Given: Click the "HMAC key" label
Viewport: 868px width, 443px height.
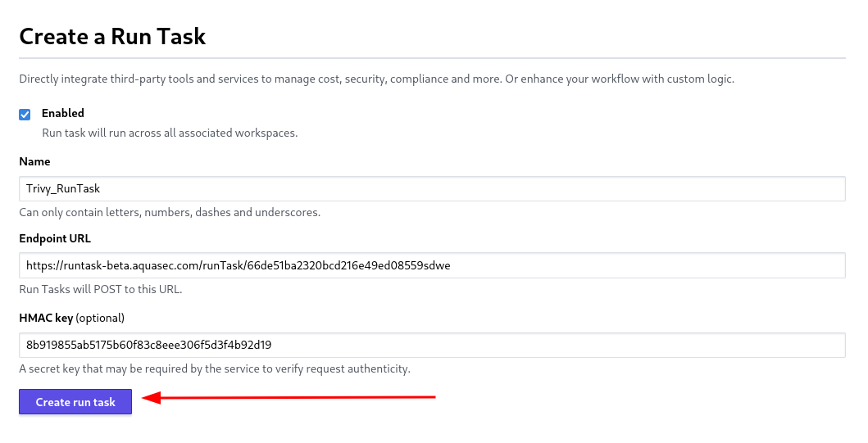Looking at the screenshot, I should pyautogui.click(x=46, y=317).
